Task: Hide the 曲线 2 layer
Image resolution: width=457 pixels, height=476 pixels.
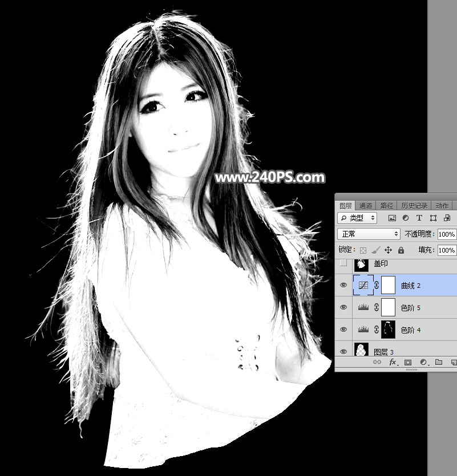Action: point(343,286)
